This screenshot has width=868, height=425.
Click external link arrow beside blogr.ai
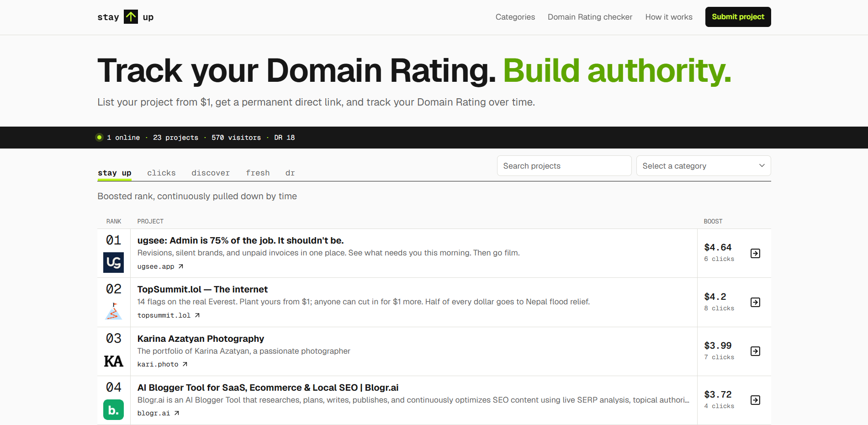(177, 413)
